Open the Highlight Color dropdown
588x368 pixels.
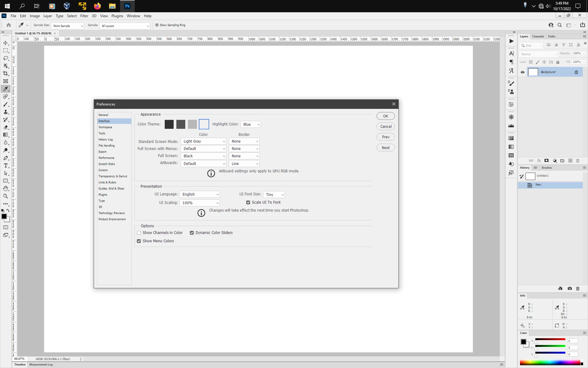[251, 125]
